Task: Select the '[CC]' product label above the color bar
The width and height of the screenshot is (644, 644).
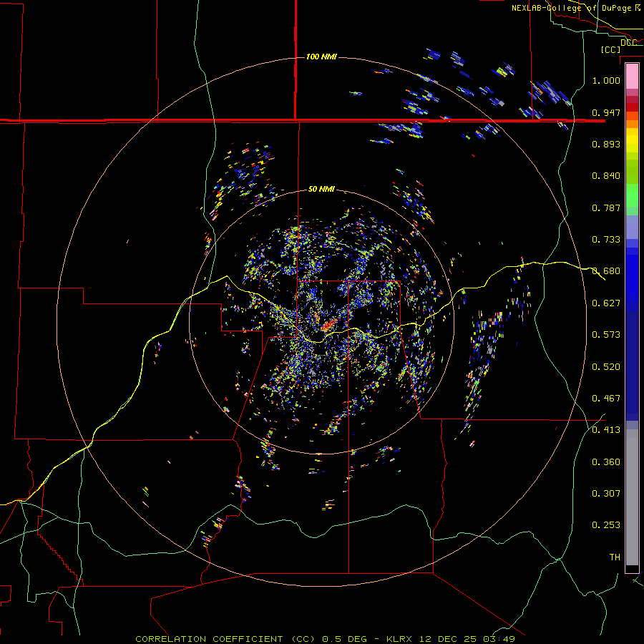Action: tap(611, 49)
